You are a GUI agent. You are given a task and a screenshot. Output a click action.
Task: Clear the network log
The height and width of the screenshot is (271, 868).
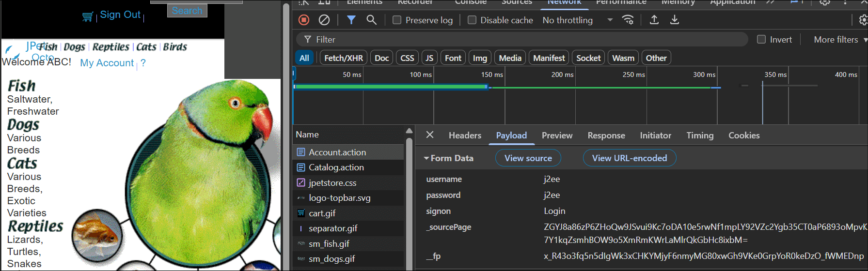click(x=324, y=20)
